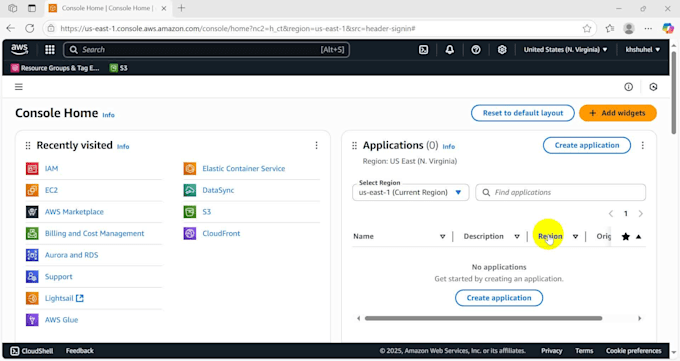Open the help question mark icon
680x361 pixels.
pyautogui.click(x=476, y=49)
